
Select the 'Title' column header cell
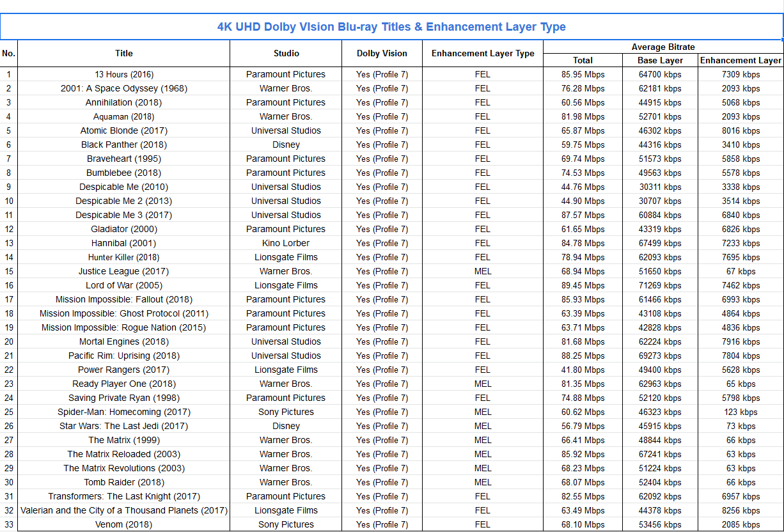pos(124,54)
